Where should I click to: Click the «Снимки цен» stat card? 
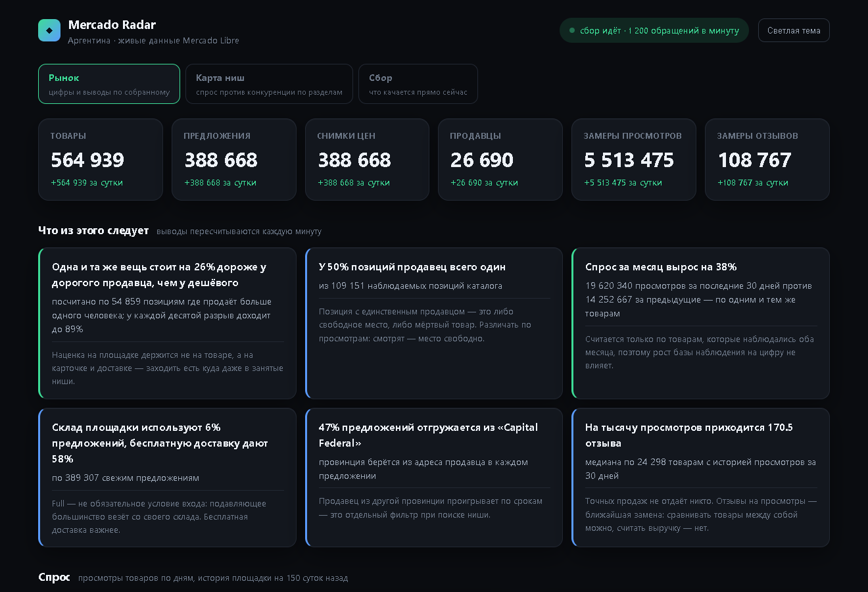pyautogui.click(x=367, y=159)
